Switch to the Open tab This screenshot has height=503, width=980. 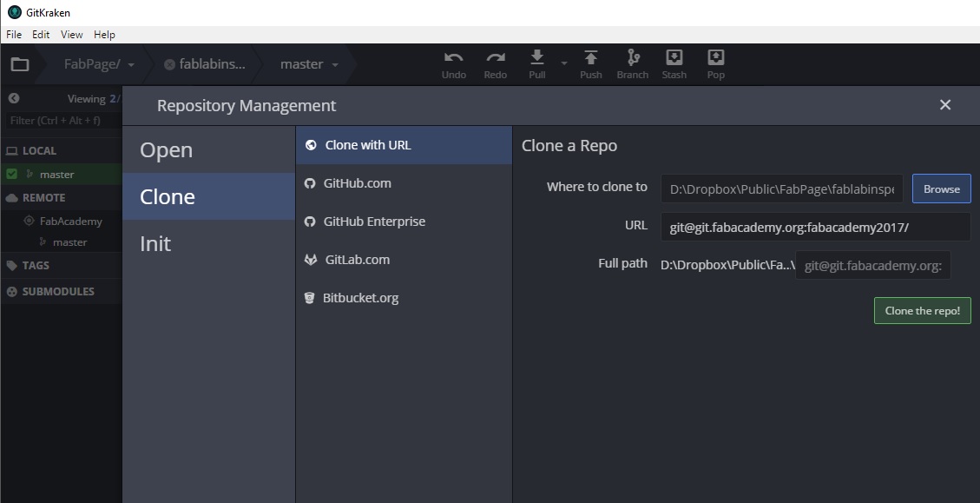click(208, 149)
